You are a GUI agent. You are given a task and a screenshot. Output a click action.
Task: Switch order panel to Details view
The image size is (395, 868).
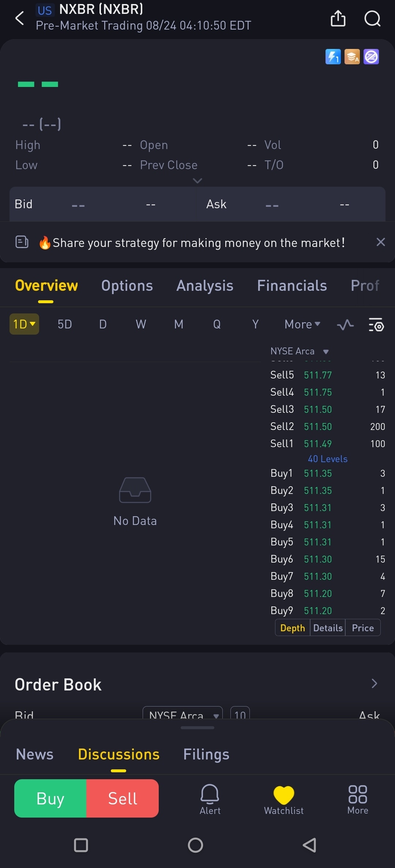[328, 628]
